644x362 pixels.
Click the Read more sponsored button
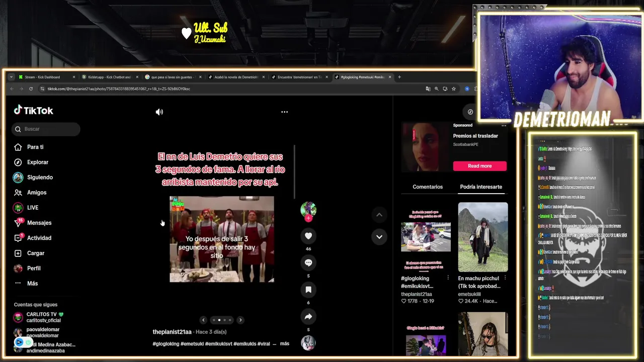pyautogui.click(x=480, y=166)
